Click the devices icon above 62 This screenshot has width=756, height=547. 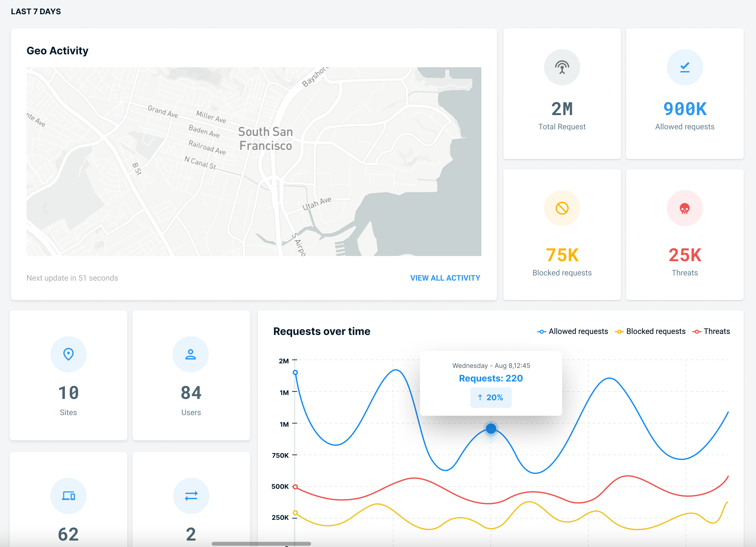[x=68, y=496]
